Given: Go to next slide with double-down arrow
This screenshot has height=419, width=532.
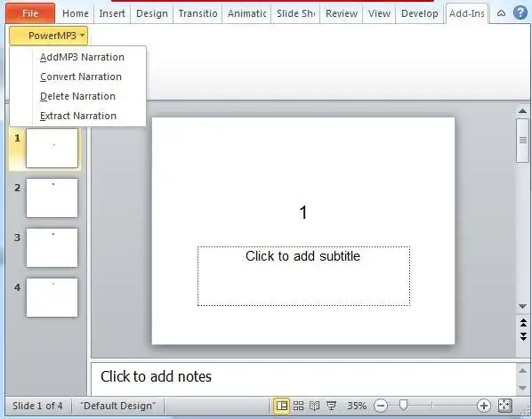Looking at the screenshot, I should coord(523,336).
